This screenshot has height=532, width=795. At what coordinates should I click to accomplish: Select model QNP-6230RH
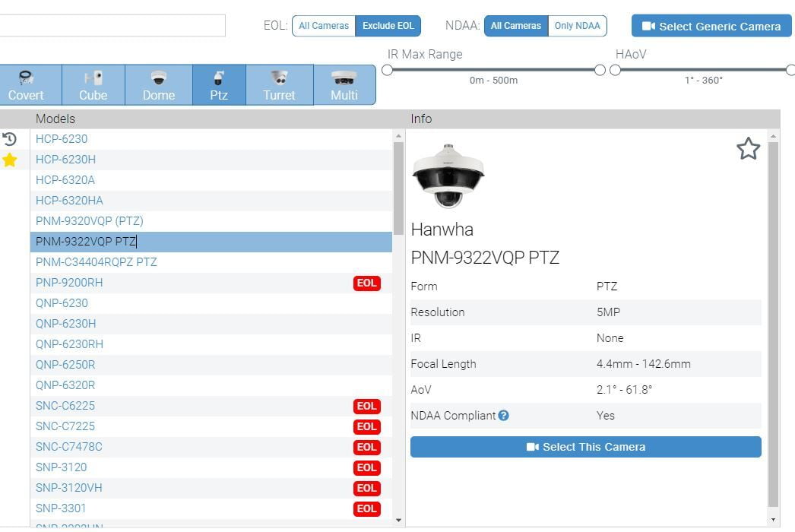click(x=211, y=344)
